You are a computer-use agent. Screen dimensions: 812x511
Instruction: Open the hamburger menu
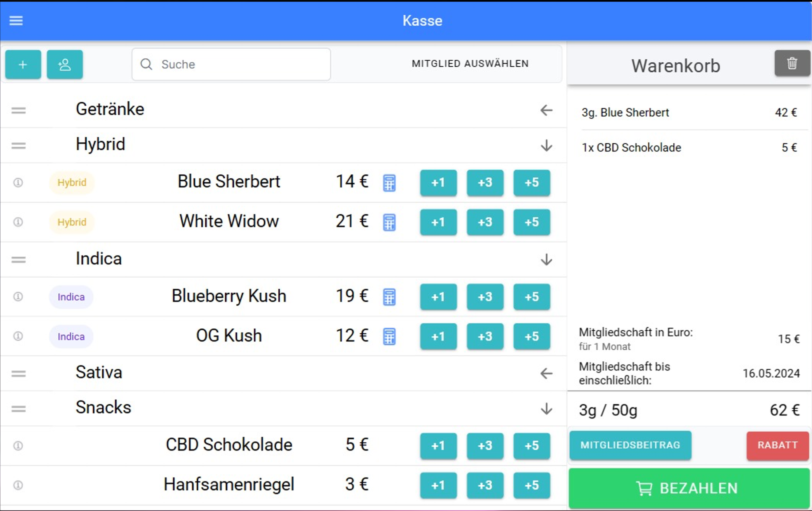pyautogui.click(x=16, y=20)
